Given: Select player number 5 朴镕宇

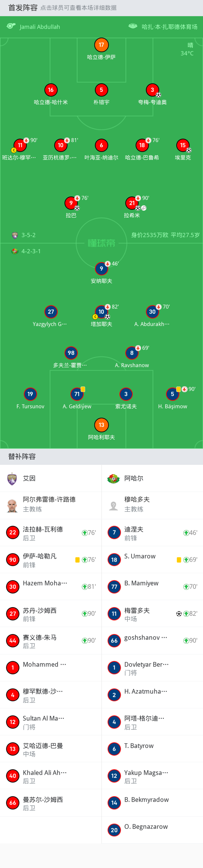Looking at the screenshot, I should [x=101, y=90].
